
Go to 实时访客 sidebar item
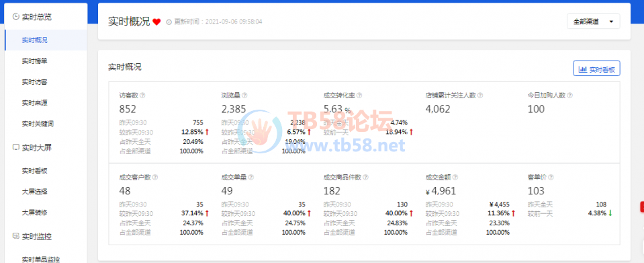pos(34,82)
